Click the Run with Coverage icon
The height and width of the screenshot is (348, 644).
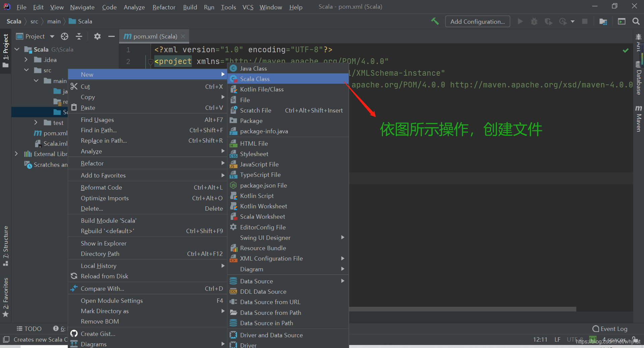[x=548, y=21]
